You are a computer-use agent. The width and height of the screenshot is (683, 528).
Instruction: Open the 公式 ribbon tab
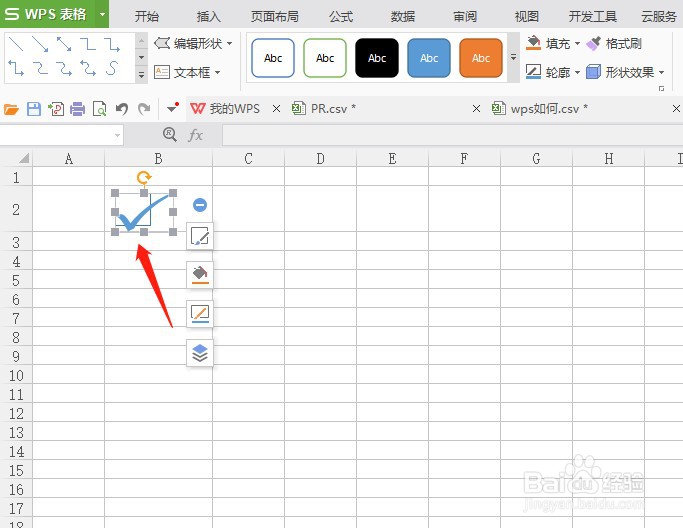(341, 16)
